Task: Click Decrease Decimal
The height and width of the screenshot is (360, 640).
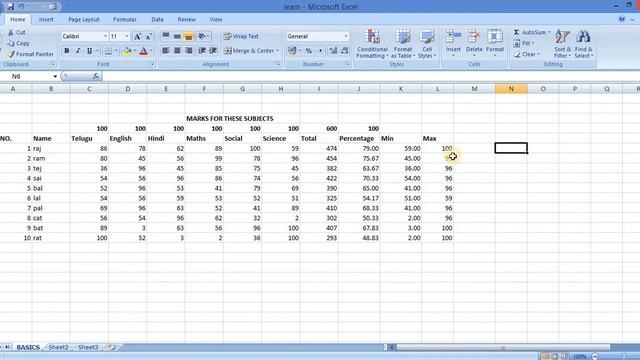Action: click(x=344, y=51)
